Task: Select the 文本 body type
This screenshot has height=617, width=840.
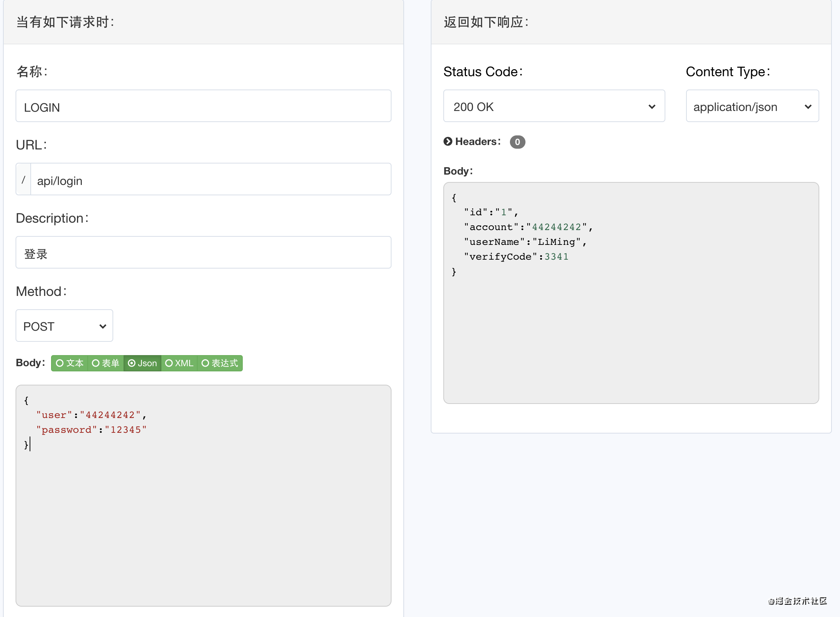Action: pos(70,363)
